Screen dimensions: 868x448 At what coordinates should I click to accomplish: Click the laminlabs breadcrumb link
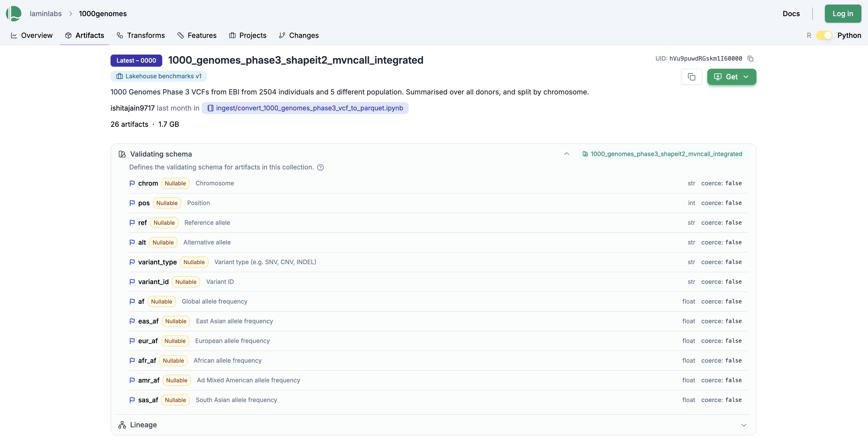(45, 13)
